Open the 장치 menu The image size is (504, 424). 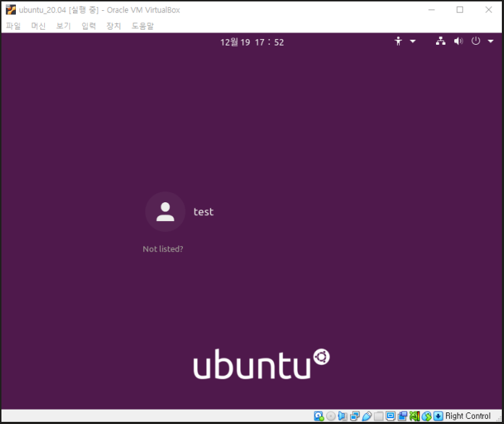tap(114, 26)
